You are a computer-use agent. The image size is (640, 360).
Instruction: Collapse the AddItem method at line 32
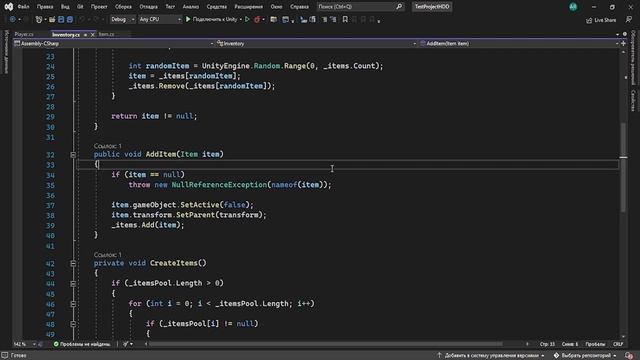[73, 155]
